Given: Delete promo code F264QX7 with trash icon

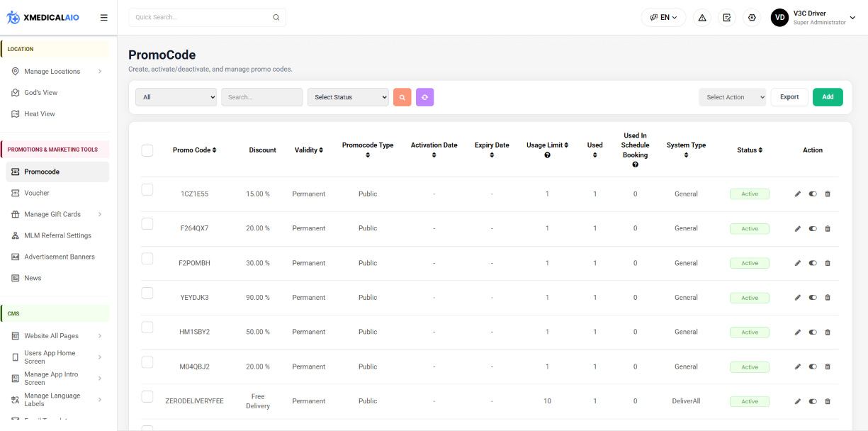Looking at the screenshot, I should (828, 229).
